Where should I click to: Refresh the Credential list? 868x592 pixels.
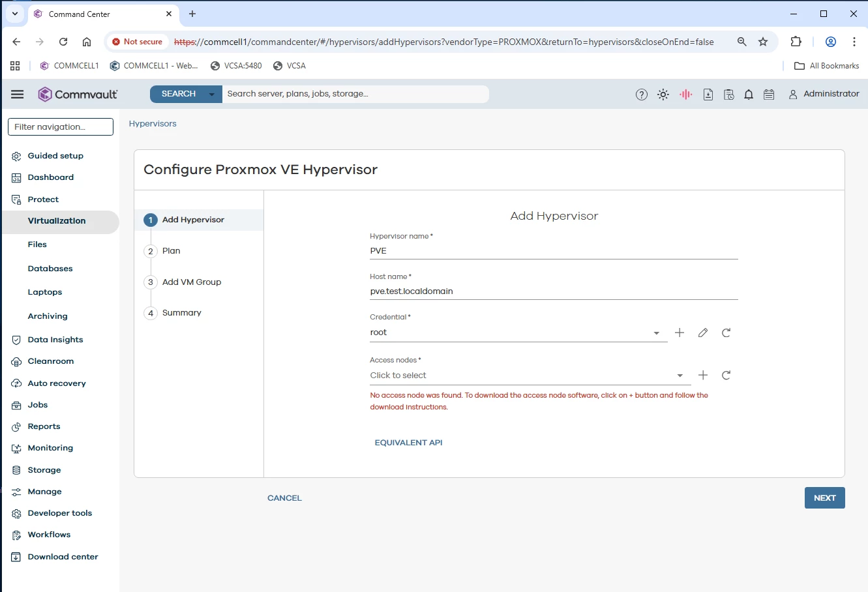726,333
